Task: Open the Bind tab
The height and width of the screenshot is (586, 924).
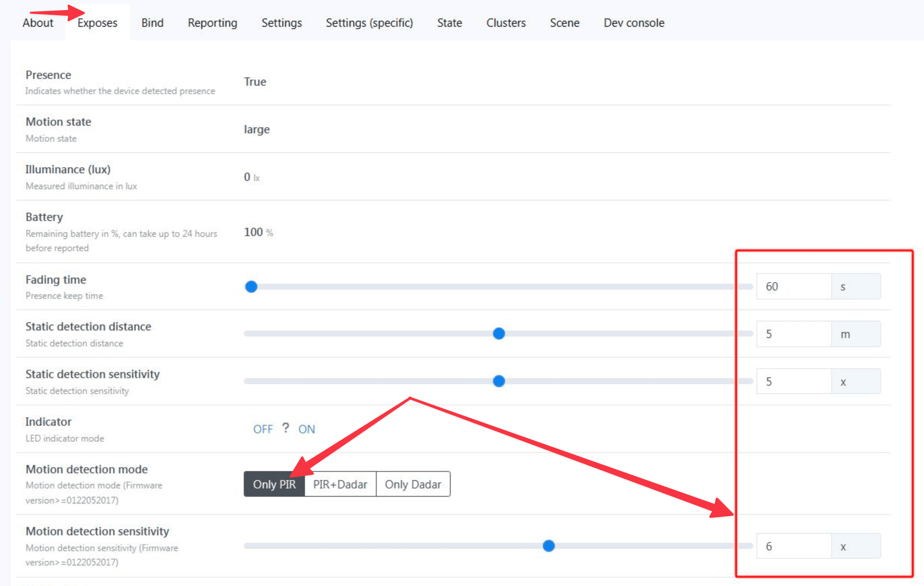Action: click(x=152, y=23)
